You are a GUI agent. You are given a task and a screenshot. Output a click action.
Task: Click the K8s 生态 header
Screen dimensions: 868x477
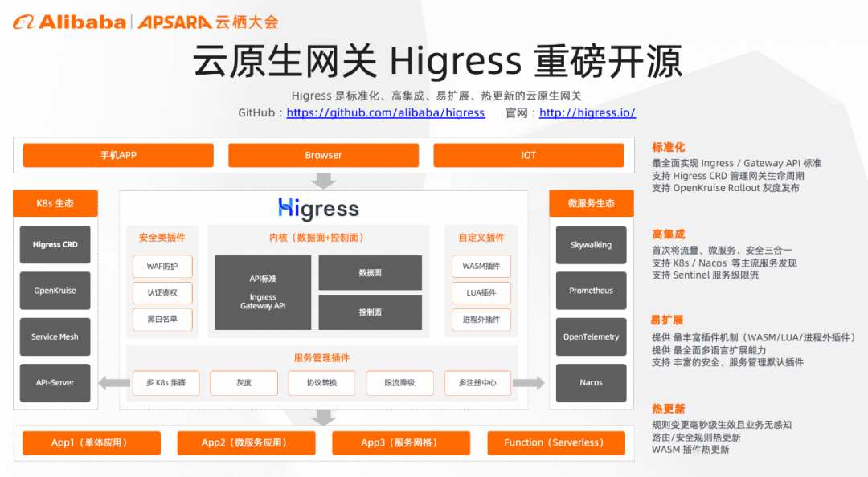(55, 203)
